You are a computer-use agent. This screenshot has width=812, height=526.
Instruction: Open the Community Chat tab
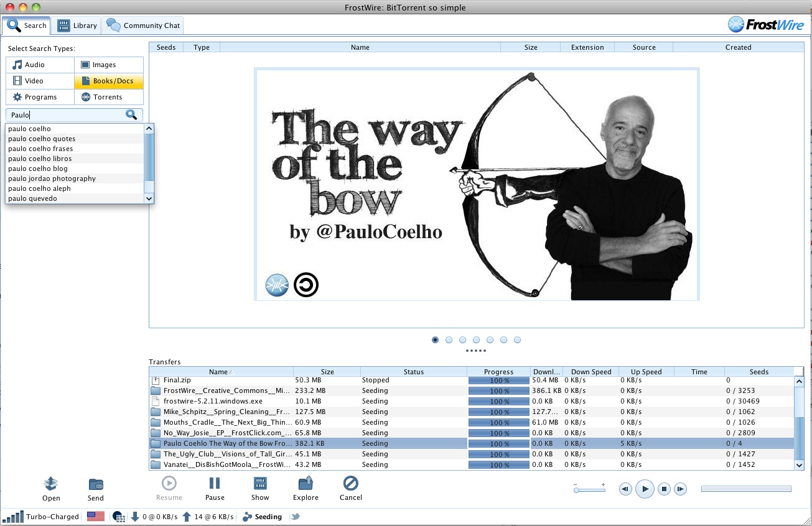(143, 25)
